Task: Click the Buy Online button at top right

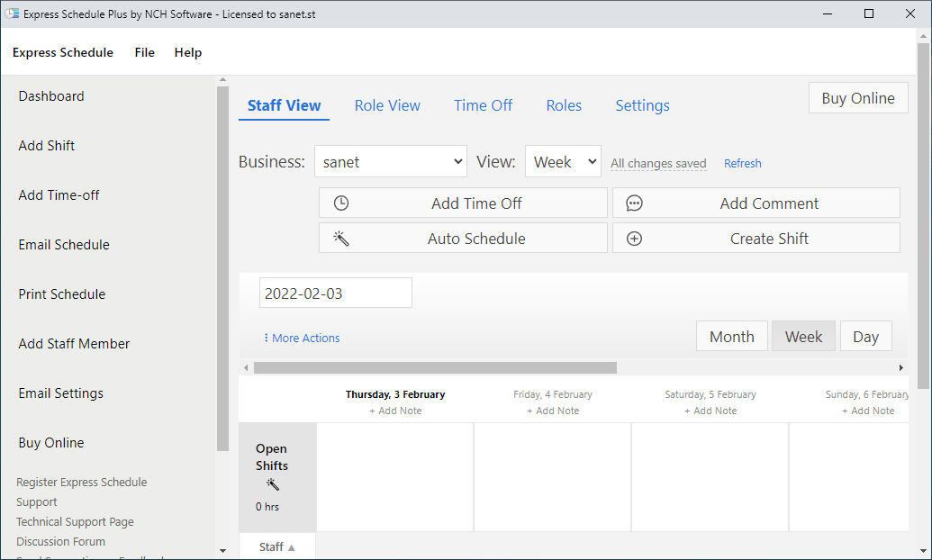Action: [x=858, y=98]
